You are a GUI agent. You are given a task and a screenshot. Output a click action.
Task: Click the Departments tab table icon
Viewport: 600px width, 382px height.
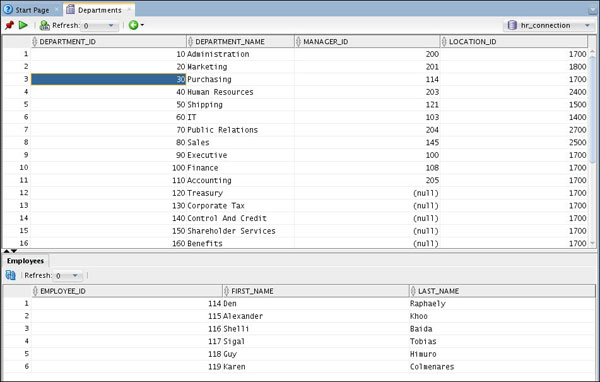(70, 10)
